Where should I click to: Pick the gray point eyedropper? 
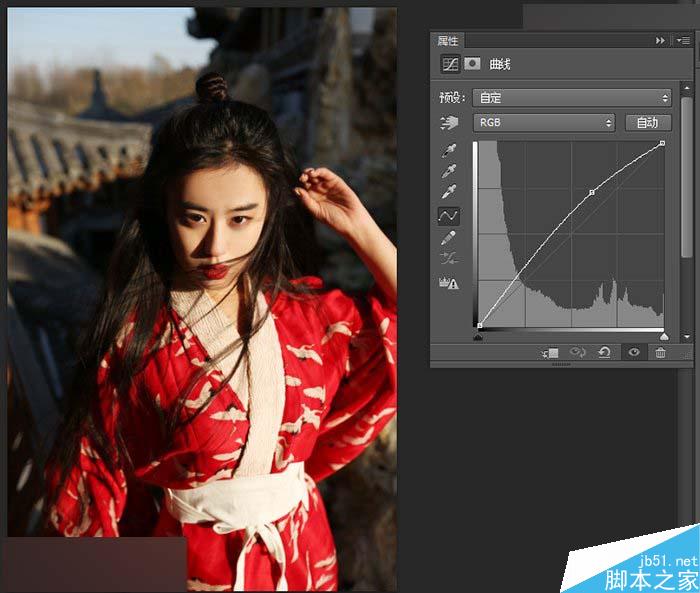pyautogui.click(x=449, y=171)
